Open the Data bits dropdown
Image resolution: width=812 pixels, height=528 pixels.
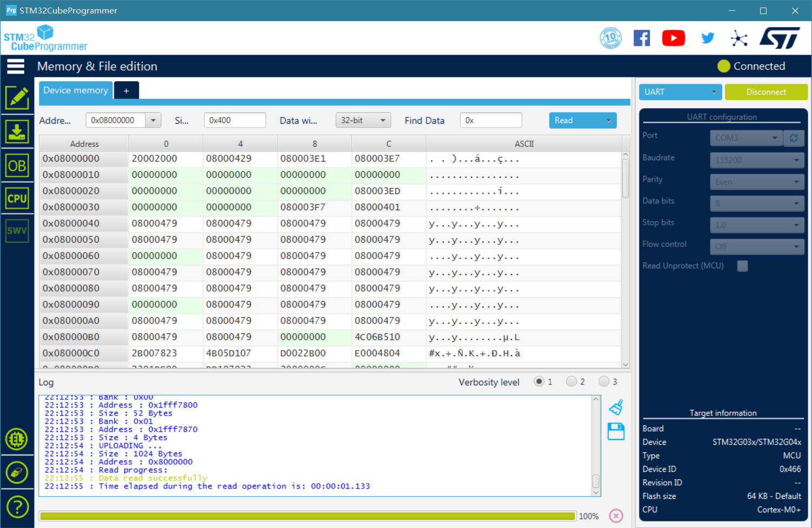point(757,203)
